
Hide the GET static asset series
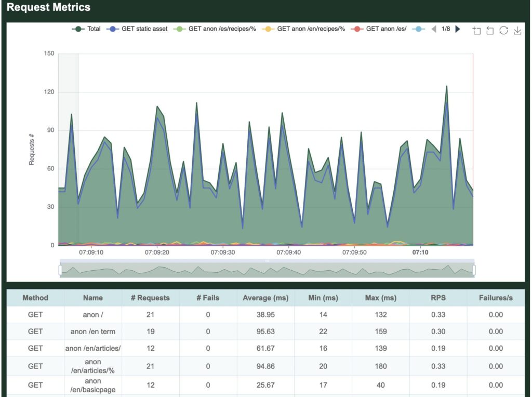[x=137, y=29]
